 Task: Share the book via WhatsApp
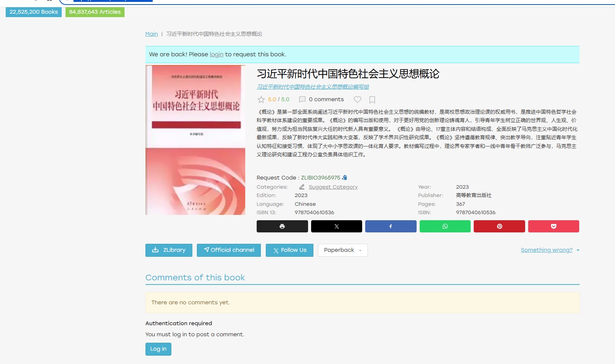coord(444,226)
